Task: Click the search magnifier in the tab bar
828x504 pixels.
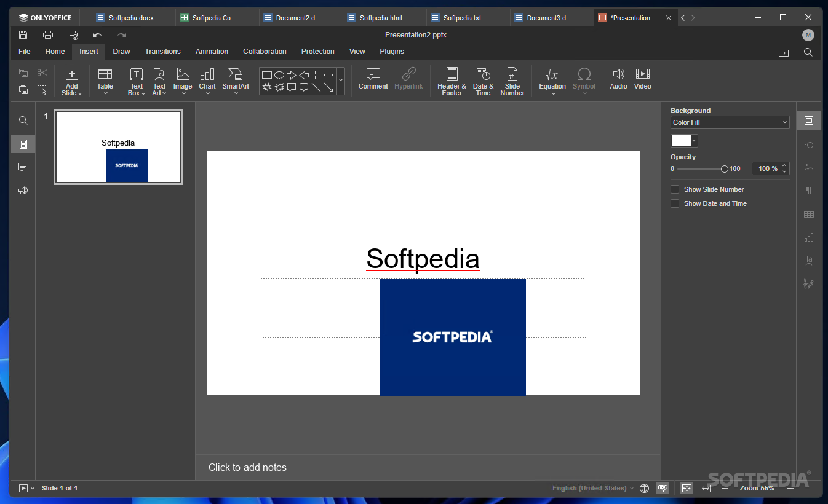Action: [808, 52]
